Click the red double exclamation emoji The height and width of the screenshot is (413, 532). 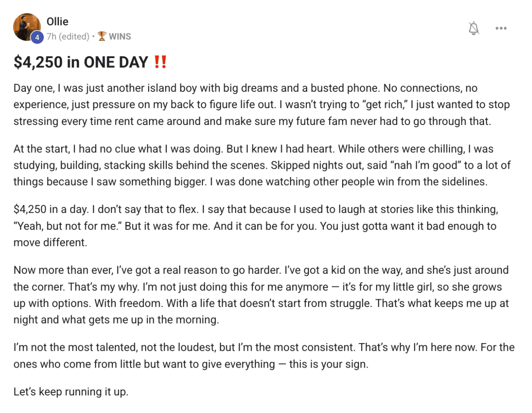pos(160,62)
